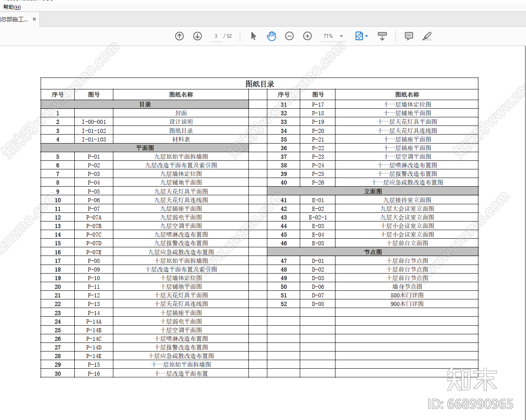526x420 pixels.
Task: Click the P-16 drawing number cell
Action: pyautogui.click(x=94, y=374)
